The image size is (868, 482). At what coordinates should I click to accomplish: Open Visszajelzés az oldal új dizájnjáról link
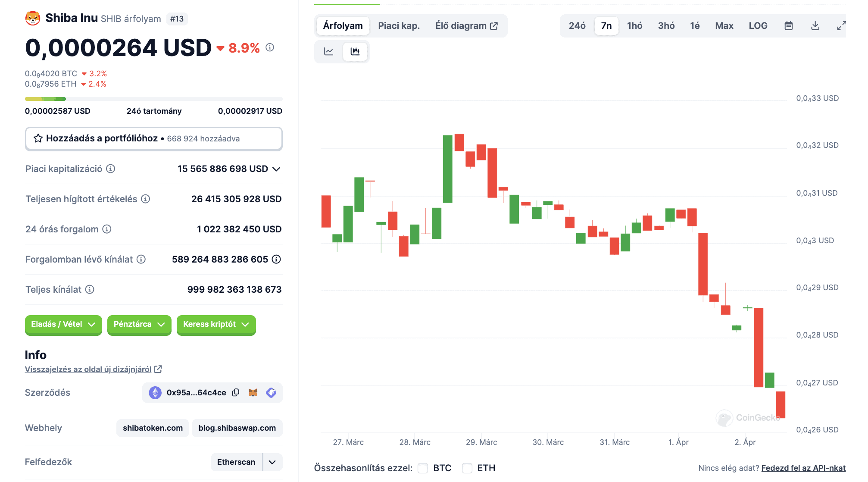88,369
